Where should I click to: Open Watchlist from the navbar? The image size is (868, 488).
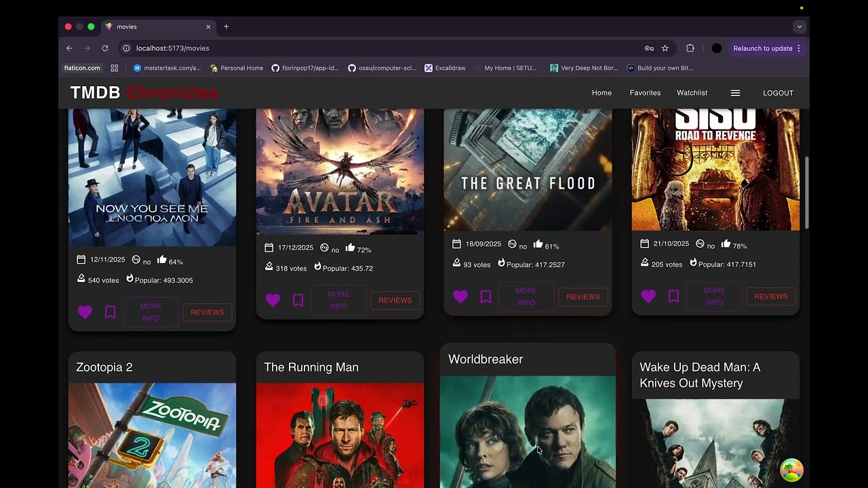[x=692, y=93]
